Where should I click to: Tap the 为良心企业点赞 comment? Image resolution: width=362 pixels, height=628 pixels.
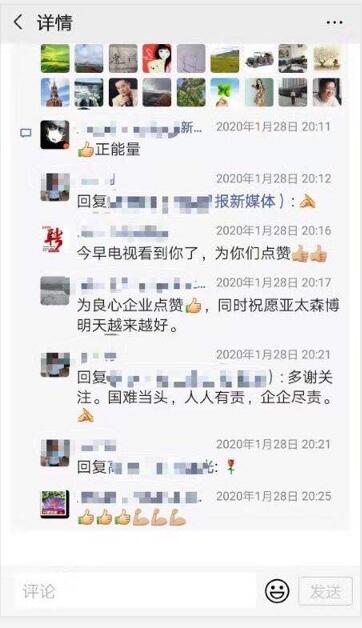pos(208,315)
